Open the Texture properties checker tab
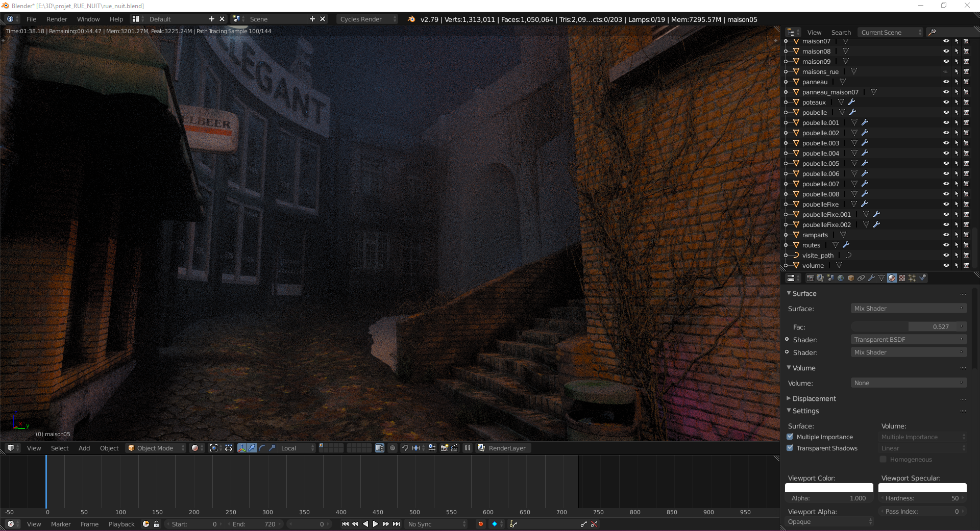 (902, 278)
